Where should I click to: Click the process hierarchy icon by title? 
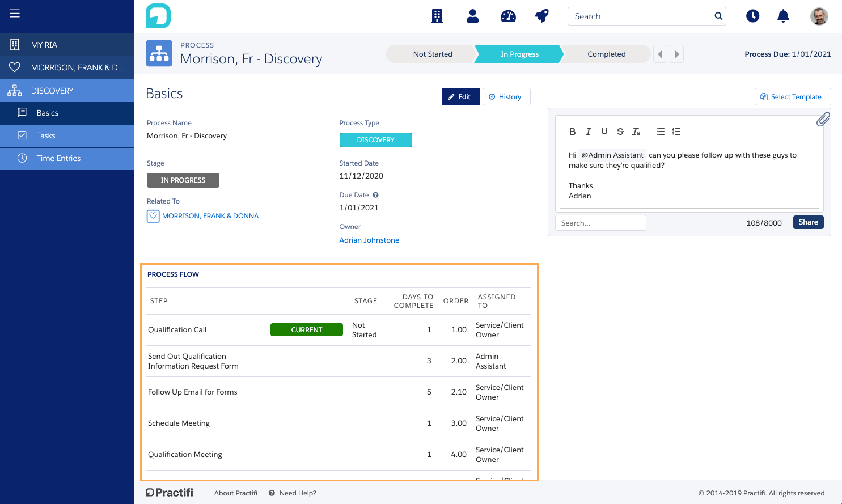pyautogui.click(x=159, y=53)
